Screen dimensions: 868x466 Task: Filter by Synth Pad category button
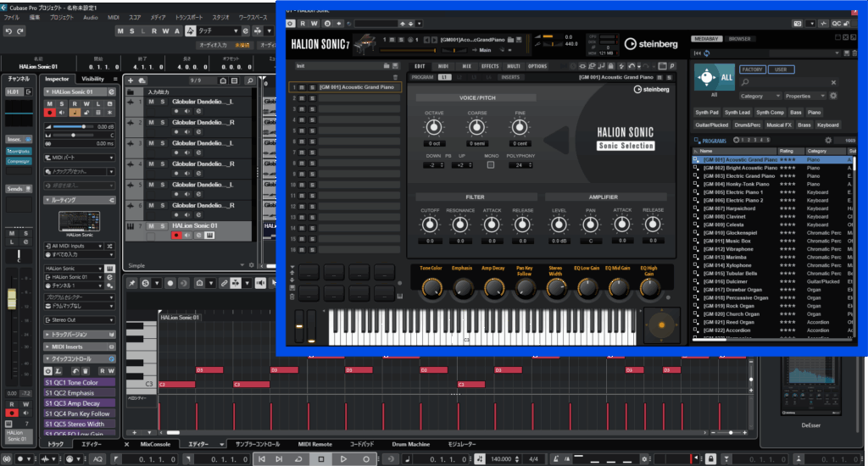tap(707, 113)
